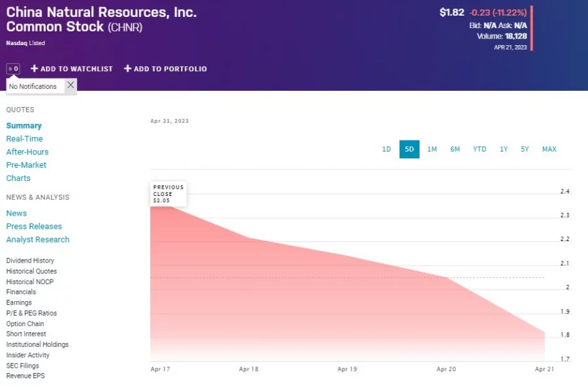Switch to the 1M chart range

point(432,149)
